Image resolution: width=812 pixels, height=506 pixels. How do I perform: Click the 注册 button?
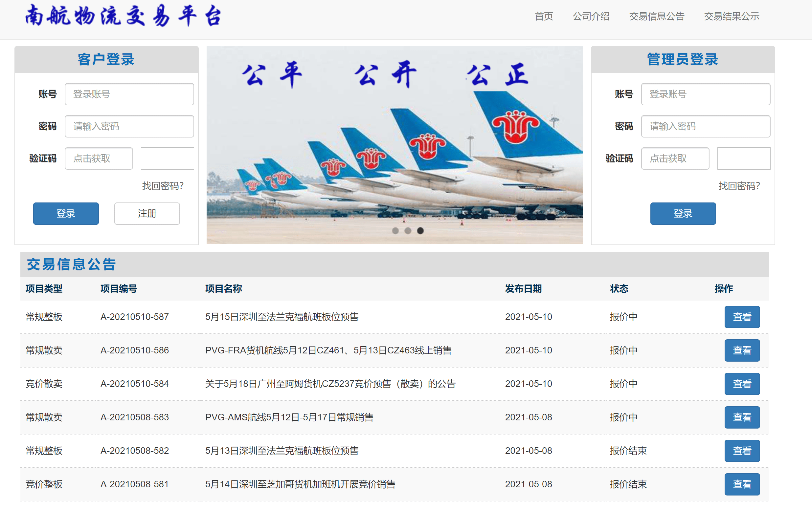(147, 214)
